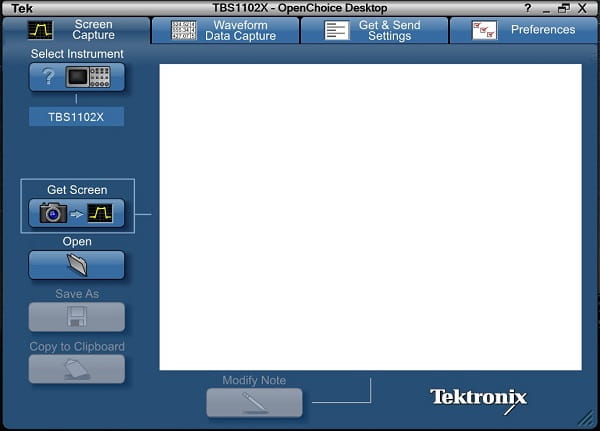Click the resize grip in the window corner
600x431 pixels.
(585, 418)
